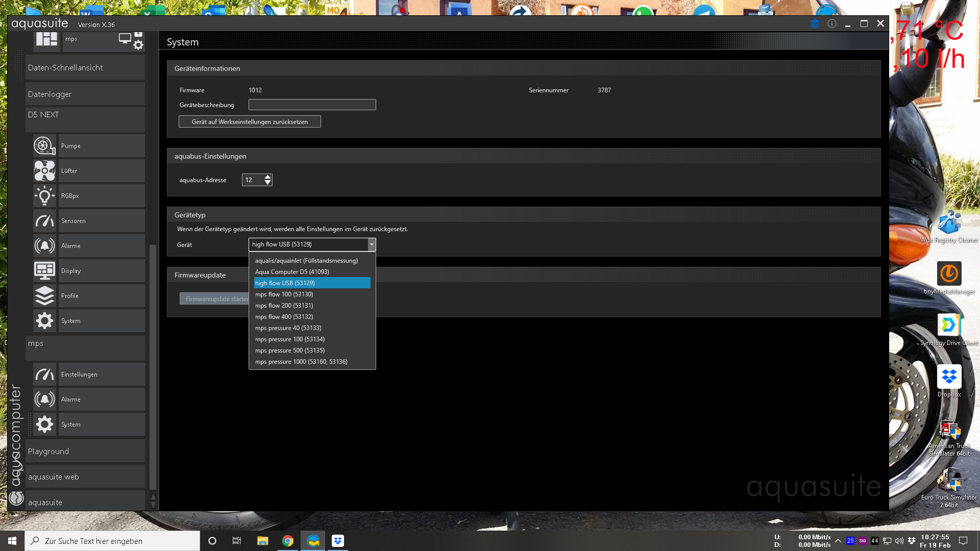Decrease the aquabus-Adresse value
Image resolution: width=980 pixels, height=551 pixels.
tap(267, 183)
